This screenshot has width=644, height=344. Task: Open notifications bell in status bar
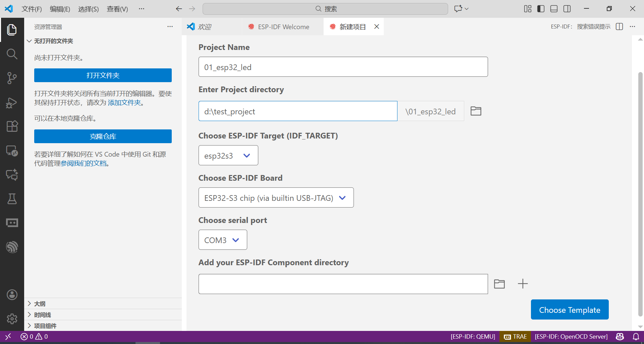tap(636, 336)
